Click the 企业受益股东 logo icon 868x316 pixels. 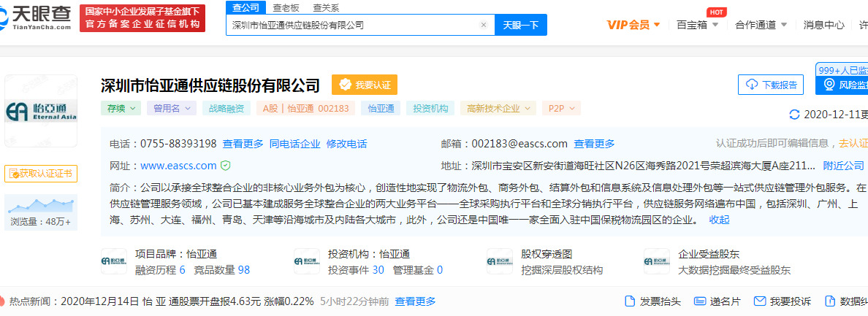657,261
